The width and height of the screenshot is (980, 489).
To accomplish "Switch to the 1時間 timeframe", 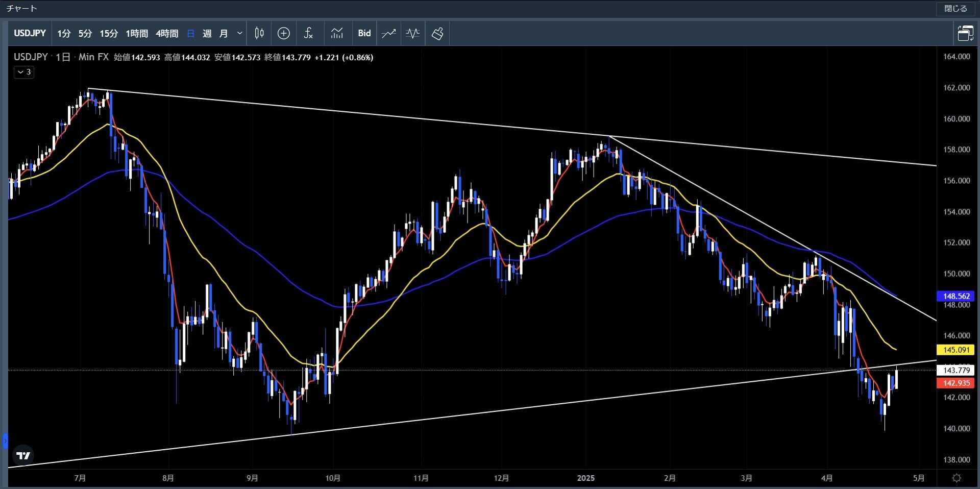I will click(x=137, y=33).
